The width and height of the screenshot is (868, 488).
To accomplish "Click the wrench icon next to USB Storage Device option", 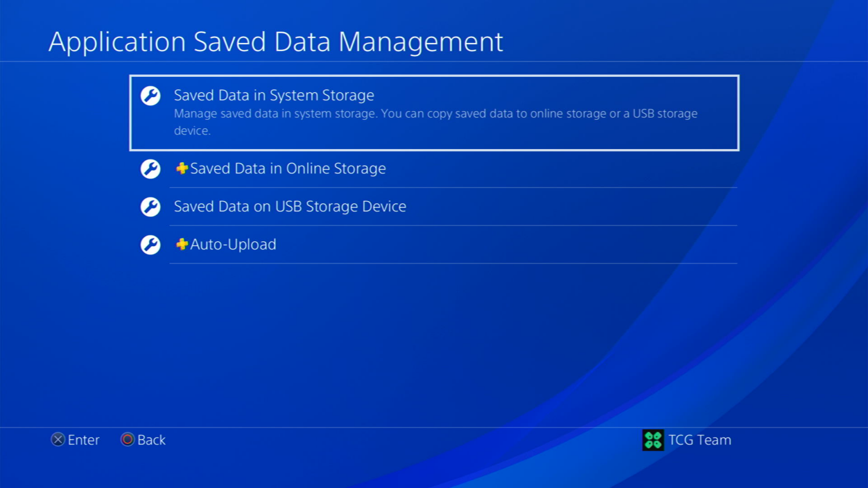I will point(150,207).
